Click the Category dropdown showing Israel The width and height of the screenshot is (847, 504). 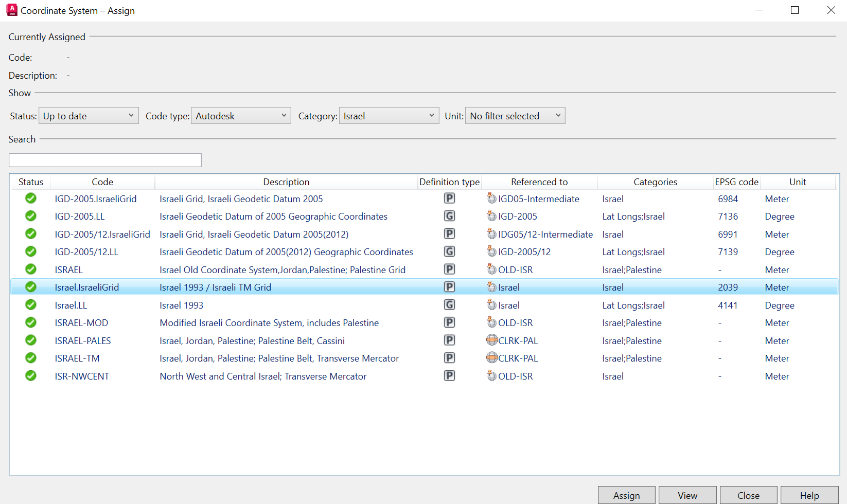coord(389,115)
